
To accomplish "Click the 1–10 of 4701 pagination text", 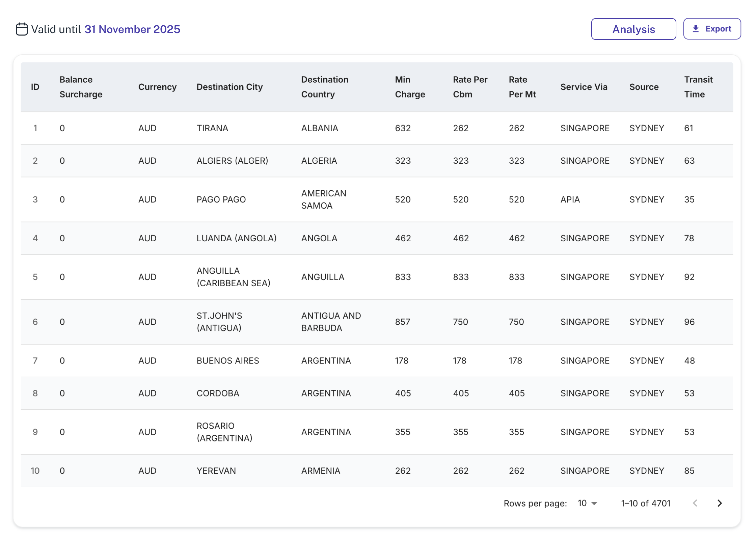I will 645,503.
